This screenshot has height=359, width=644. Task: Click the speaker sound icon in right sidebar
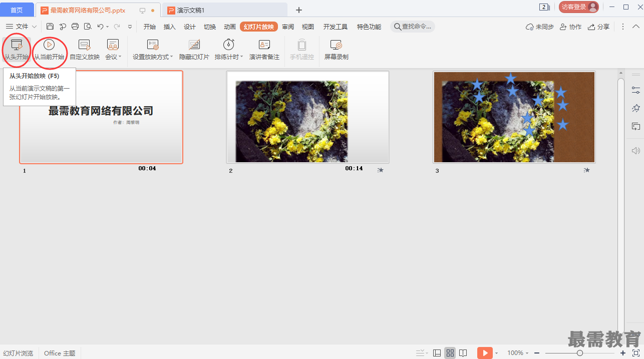tap(635, 151)
